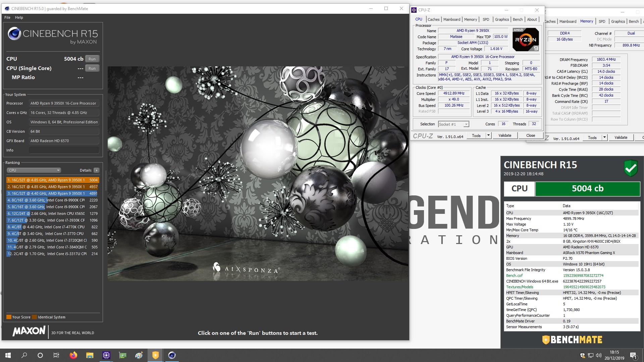The width and height of the screenshot is (644, 362).
Task: Click Tools in the background CPU-Z window
Action: [592, 138]
